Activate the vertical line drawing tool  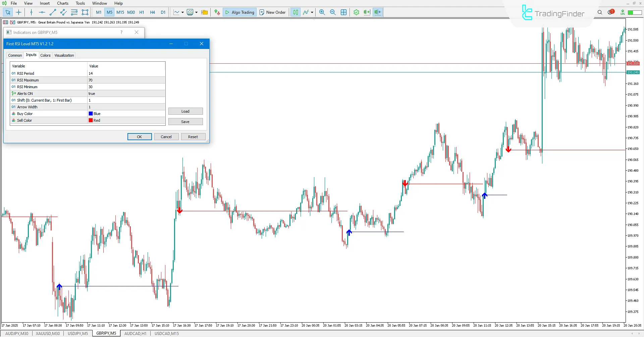pos(31,12)
